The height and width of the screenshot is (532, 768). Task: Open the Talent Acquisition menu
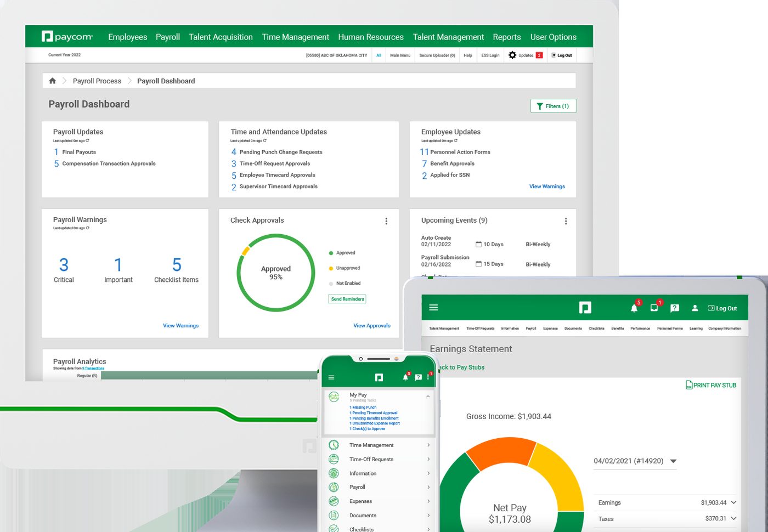(x=221, y=37)
